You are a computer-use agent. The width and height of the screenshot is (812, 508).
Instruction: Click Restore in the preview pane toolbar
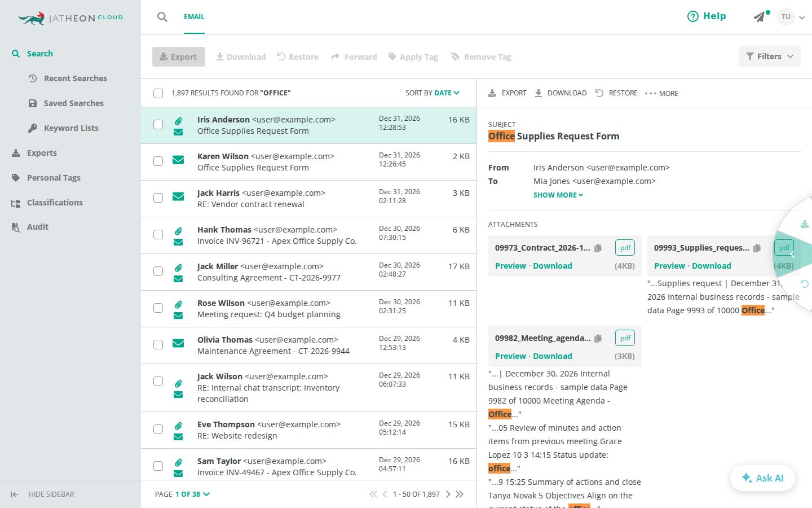[616, 93]
